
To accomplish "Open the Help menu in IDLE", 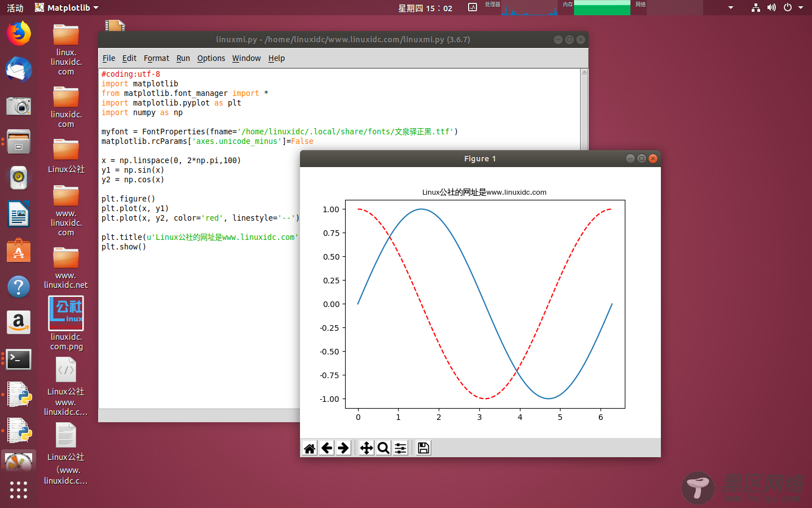I will 276,58.
